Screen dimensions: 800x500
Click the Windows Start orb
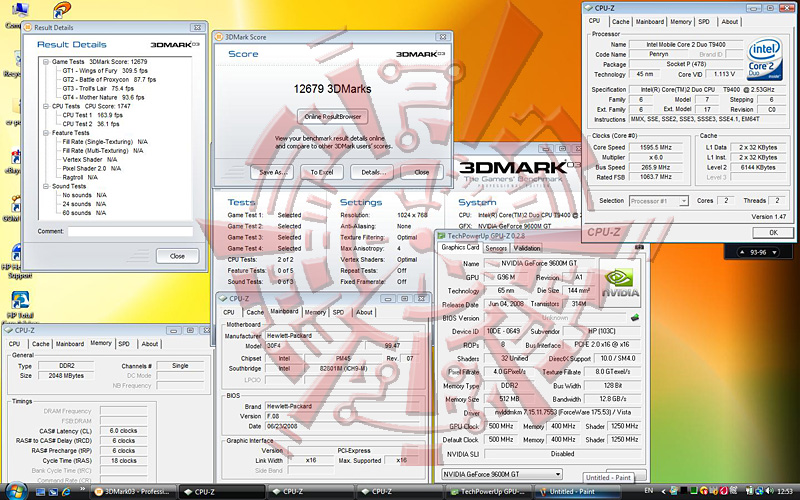point(15,491)
